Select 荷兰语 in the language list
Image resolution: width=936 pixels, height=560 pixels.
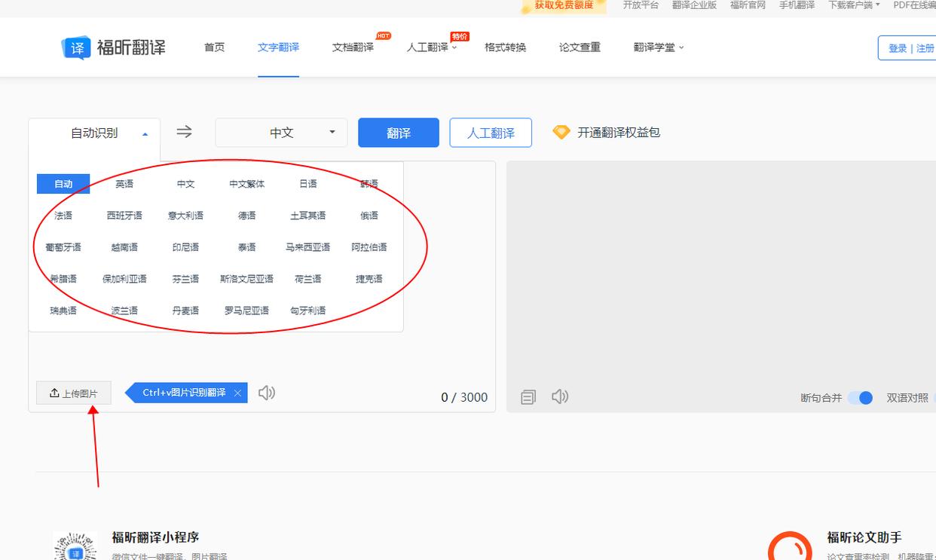(x=308, y=279)
